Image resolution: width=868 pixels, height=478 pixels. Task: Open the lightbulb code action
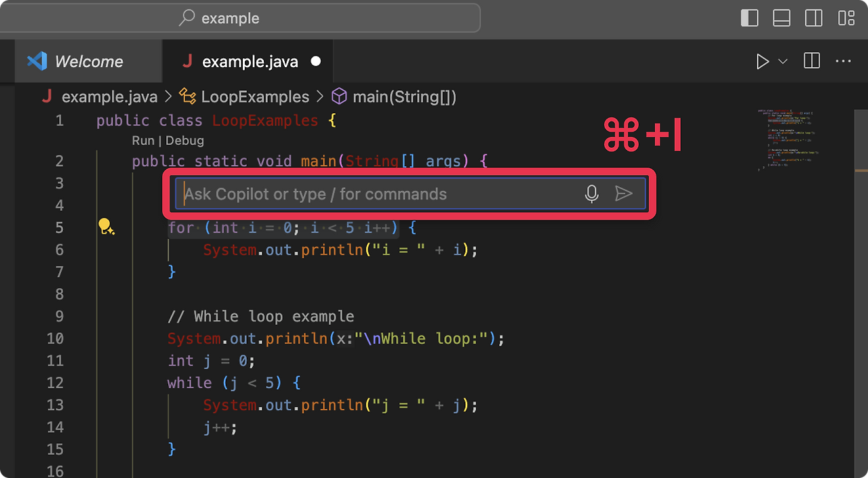[x=105, y=227]
